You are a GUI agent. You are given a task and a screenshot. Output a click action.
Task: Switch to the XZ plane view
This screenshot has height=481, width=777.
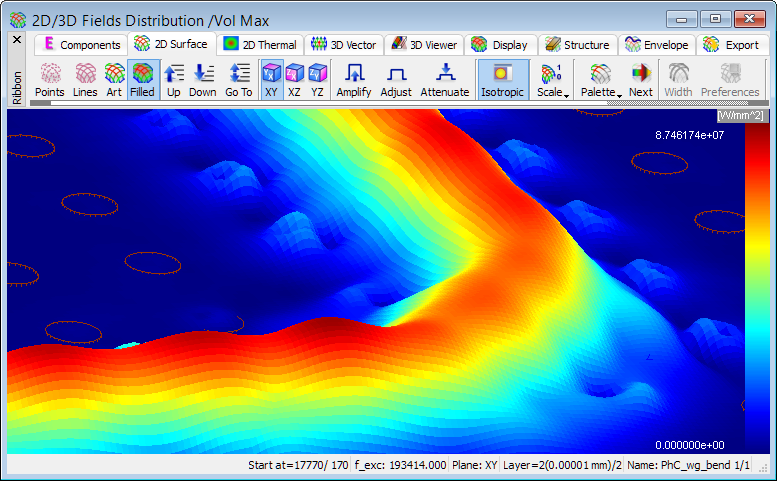tap(294, 80)
